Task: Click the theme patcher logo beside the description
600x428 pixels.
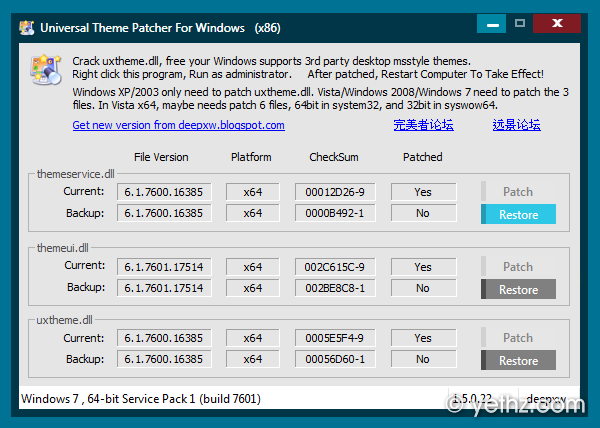Action: [45, 69]
